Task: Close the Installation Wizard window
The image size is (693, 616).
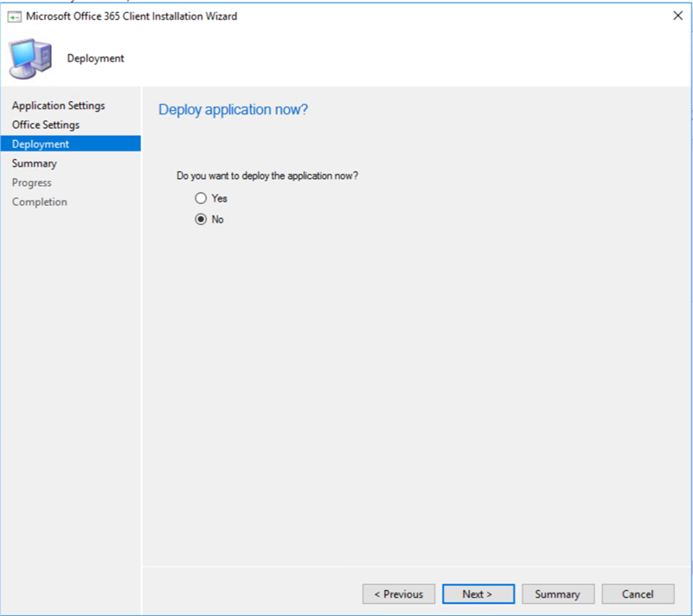Action: (x=677, y=16)
